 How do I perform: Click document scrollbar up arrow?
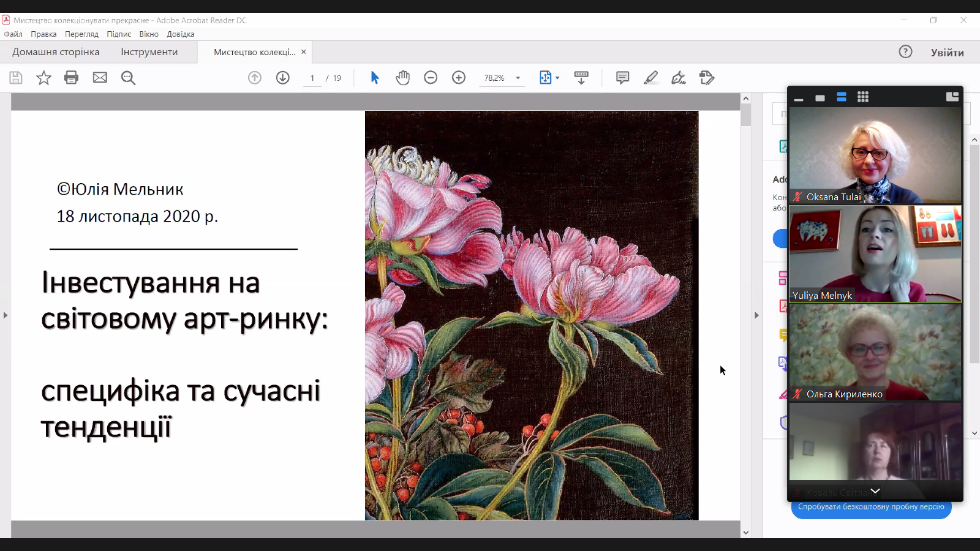click(745, 98)
